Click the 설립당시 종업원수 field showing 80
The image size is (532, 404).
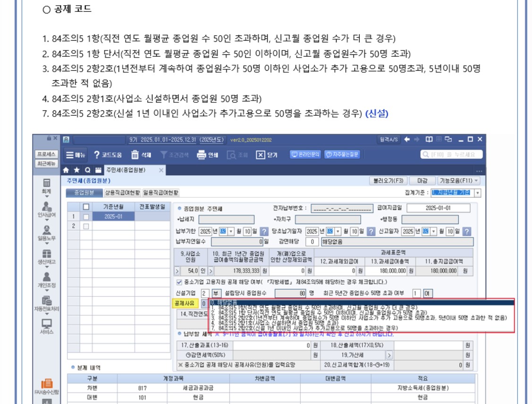[290, 293]
